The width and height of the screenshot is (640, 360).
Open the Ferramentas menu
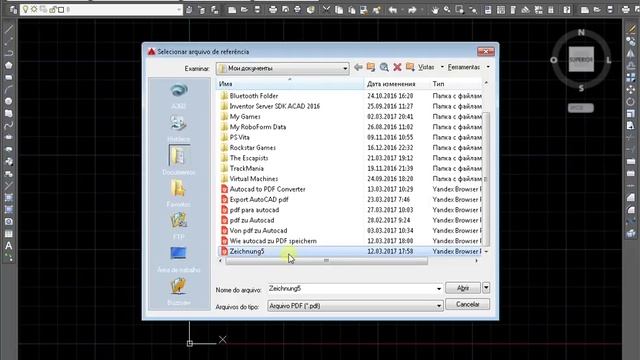[x=464, y=67]
